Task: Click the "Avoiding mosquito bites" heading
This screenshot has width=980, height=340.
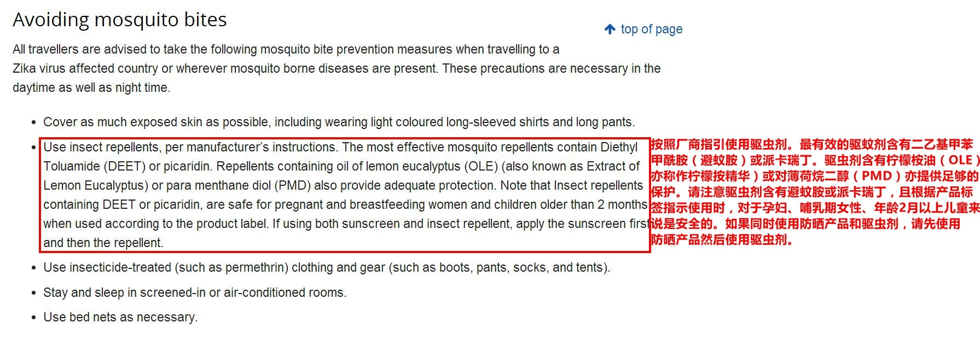Action: coord(119,20)
